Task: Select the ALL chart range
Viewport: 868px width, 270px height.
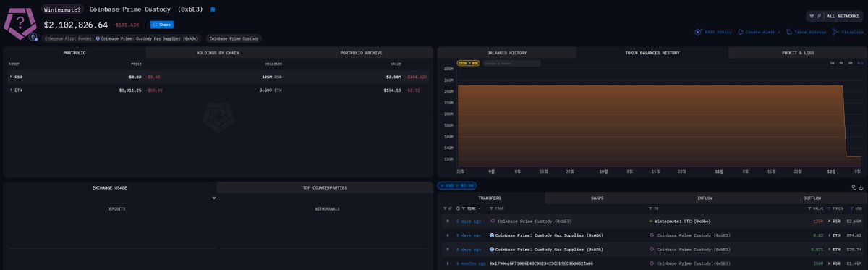Action: tap(860, 63)
